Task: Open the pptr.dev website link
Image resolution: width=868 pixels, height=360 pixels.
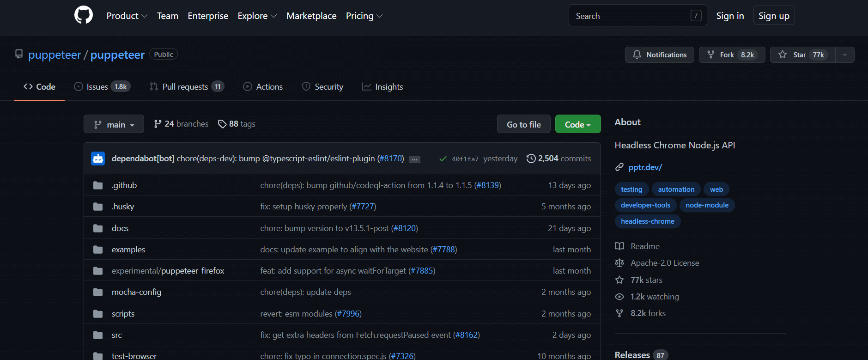Action: 645,167
